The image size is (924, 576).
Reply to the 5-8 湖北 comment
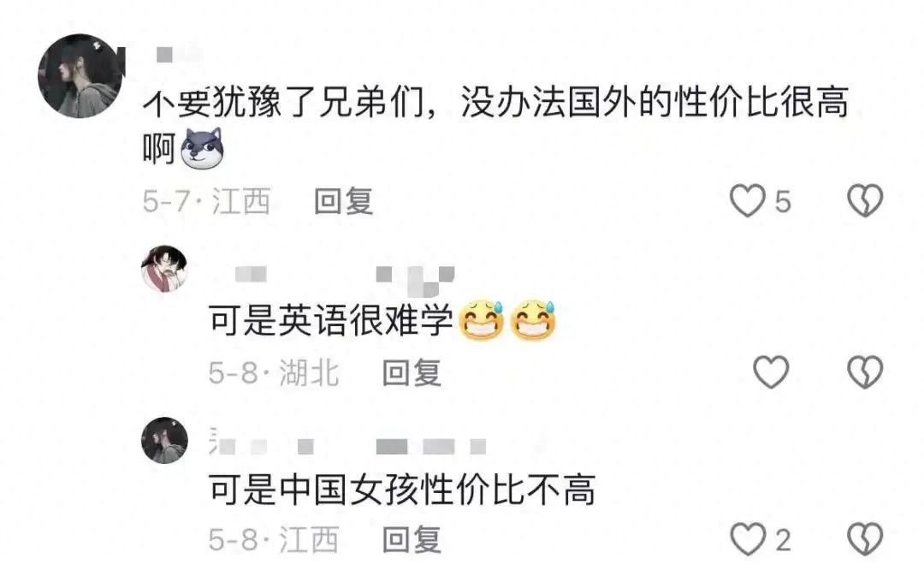(412, 372)
